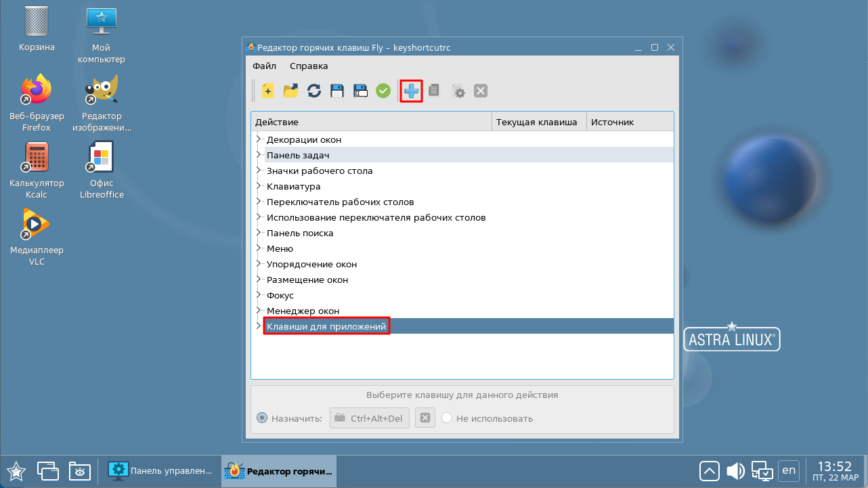The width and height of the screenshot is (868, 488).
Task: Select the Редактор изображений desktop icon
Action: (x=102, y=103)
